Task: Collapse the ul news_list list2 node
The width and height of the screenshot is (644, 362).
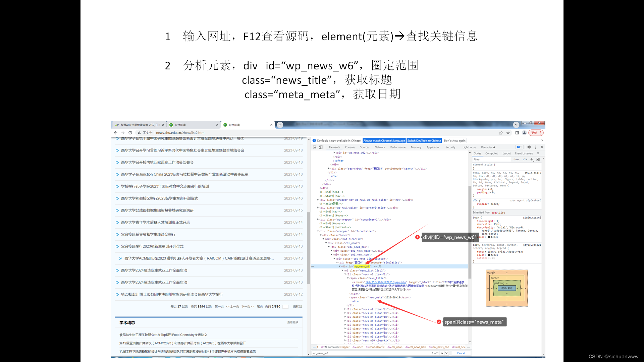Action: click(342, 270)
